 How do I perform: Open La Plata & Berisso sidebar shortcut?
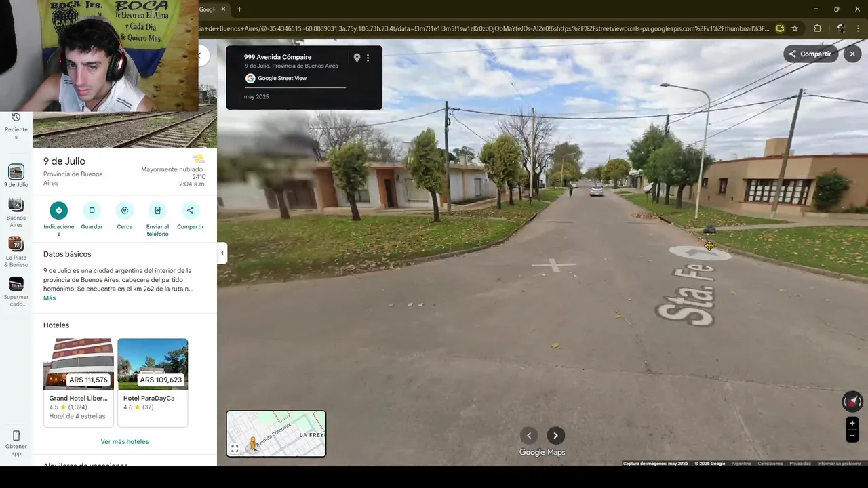16,252
